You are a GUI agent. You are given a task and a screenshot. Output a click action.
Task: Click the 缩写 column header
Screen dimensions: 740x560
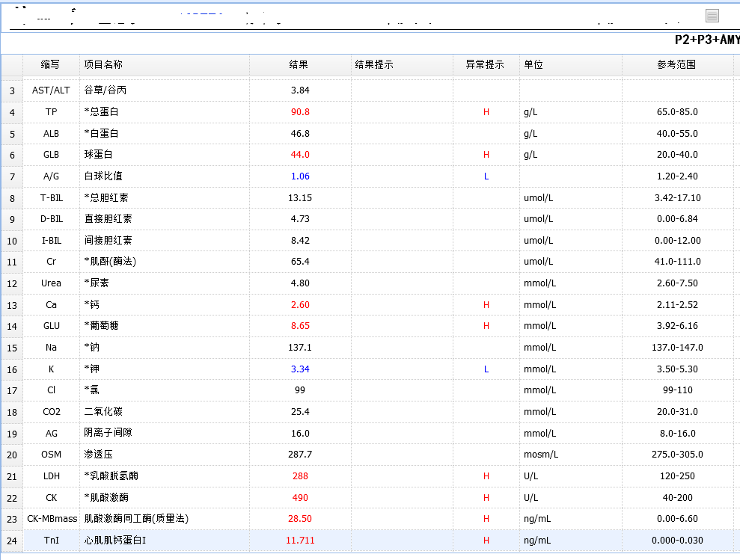click(x=51, y=65)
